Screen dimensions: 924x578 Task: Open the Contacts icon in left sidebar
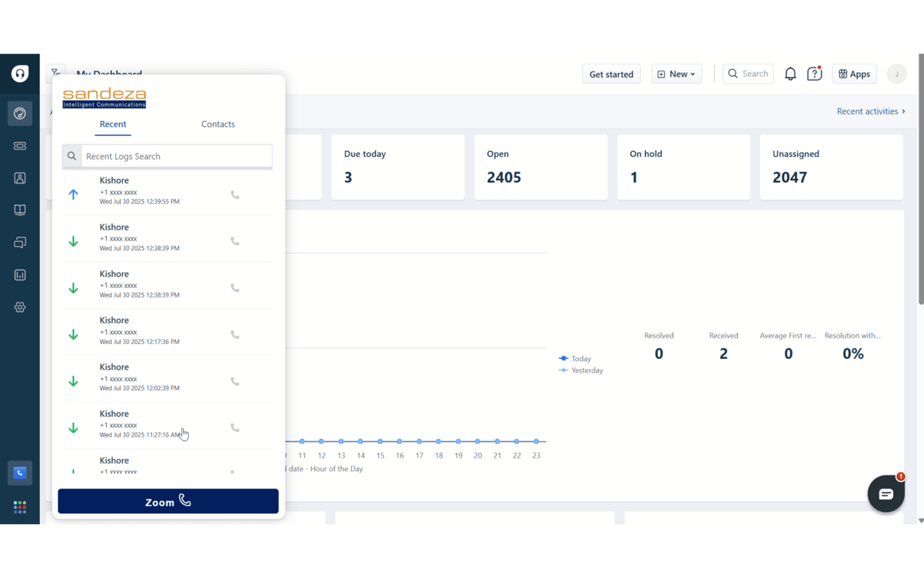pos(20,178)
